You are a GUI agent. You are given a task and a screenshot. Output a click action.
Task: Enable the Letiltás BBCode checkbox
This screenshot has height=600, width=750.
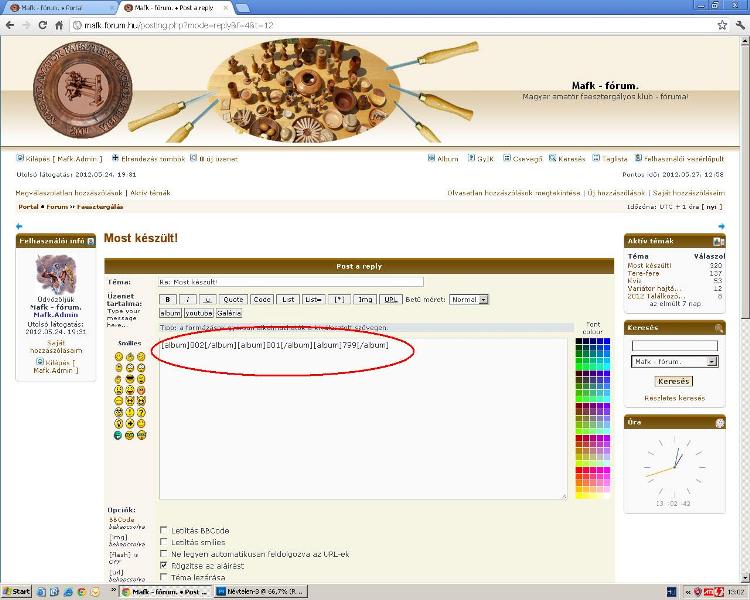coord(164,530)
